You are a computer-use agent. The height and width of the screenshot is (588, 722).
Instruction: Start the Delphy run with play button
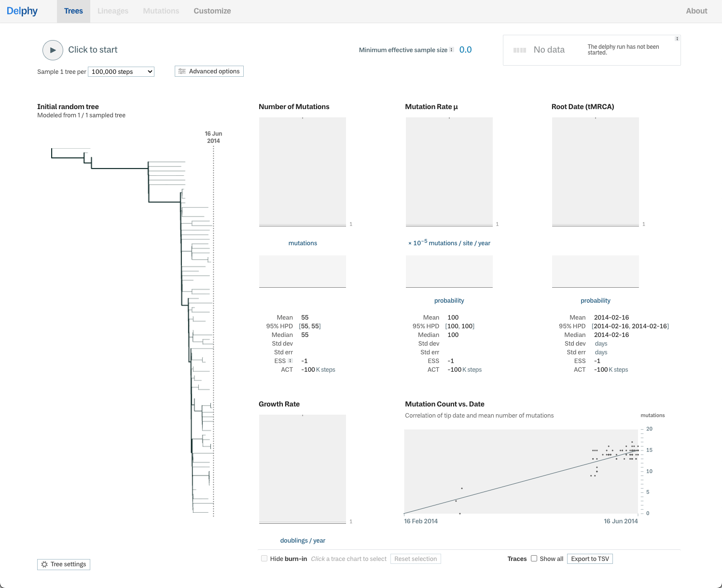click(x=53, y=50)
